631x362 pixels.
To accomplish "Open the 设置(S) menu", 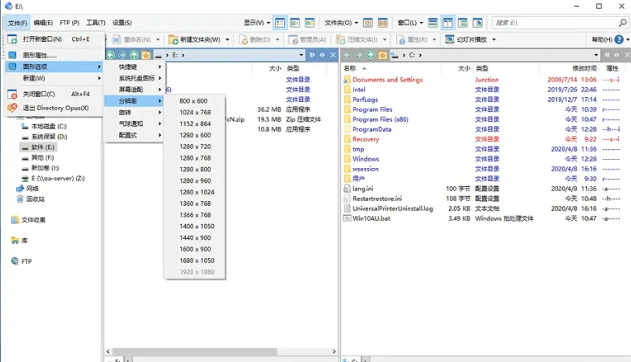I will tap(122, 23).
